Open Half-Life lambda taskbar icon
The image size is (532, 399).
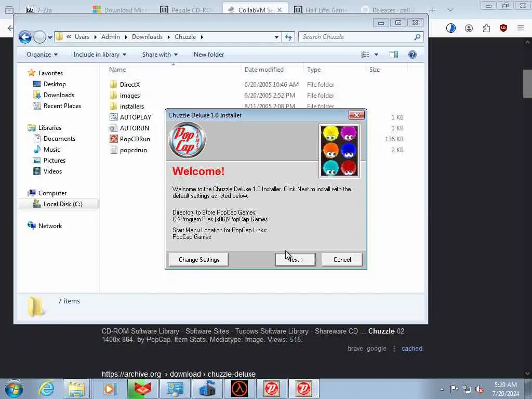(x=239, y=389)
